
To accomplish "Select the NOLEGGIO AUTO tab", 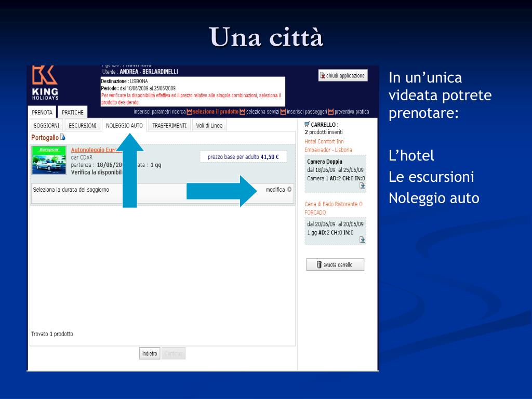I will 124,126.
